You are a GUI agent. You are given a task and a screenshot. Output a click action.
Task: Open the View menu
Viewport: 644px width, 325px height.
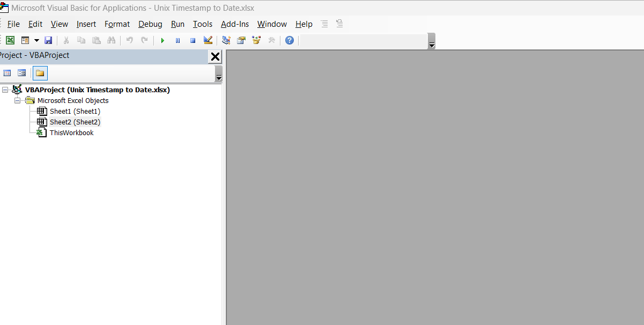point(60,24)
